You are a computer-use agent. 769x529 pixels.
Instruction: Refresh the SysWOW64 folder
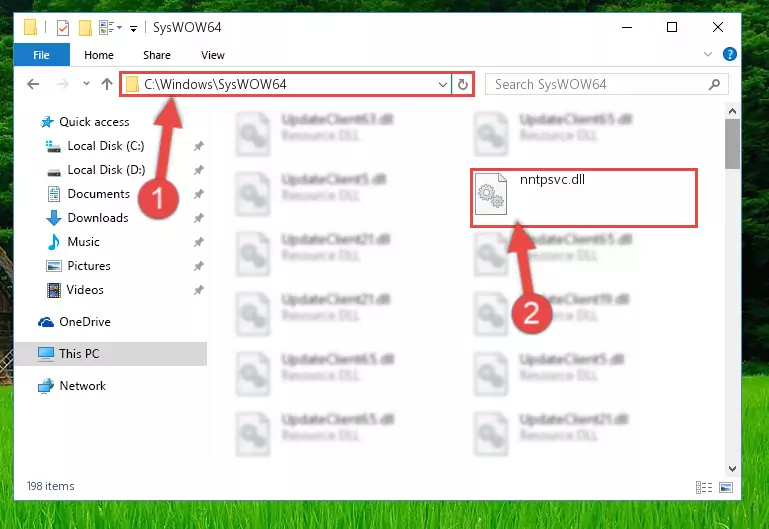pos(462,84)
